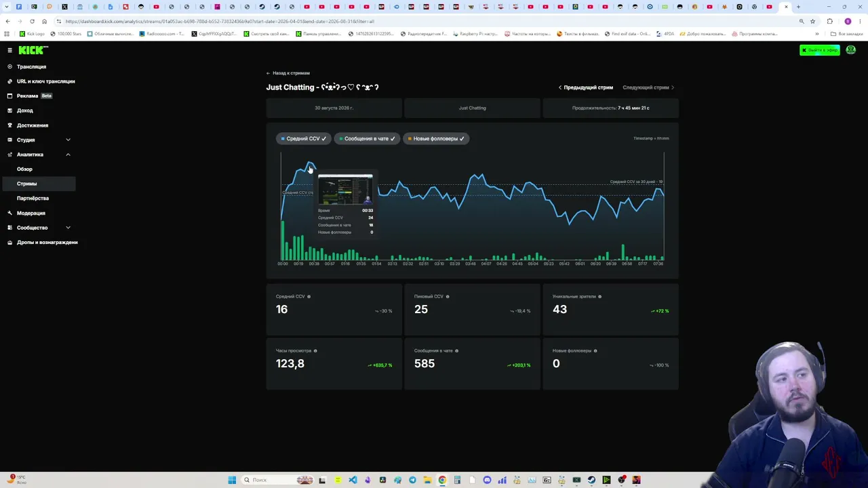This screenshot has height=488, width=868.
Task: Go back via Назад к стримам link
Action: point(288,73)
